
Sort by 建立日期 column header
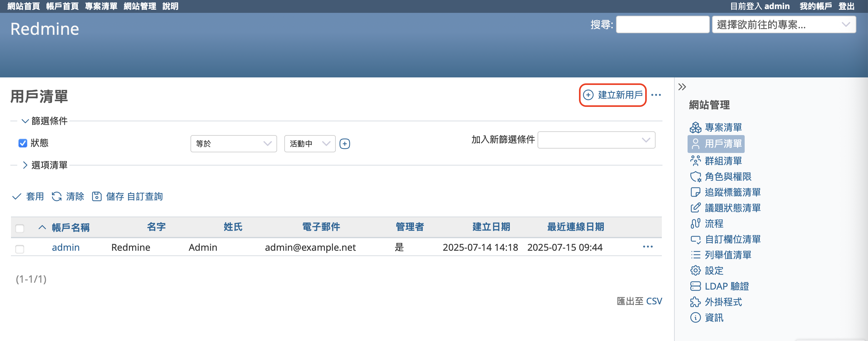coord(491,227)
